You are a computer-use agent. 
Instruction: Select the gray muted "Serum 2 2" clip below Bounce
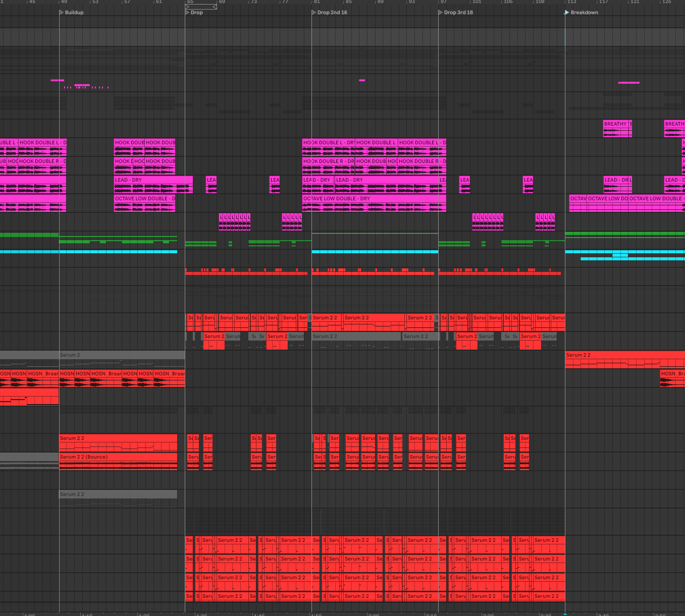(118, 494)
